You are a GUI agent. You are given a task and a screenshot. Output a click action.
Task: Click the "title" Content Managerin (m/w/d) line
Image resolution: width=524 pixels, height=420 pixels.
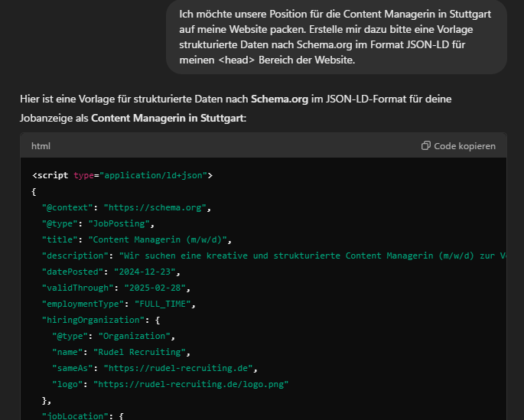pyautogui.click(x=137, y=239)
